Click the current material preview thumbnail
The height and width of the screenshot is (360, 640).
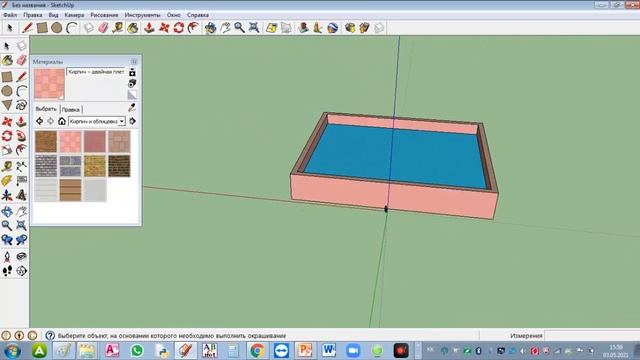pos(49,84)
